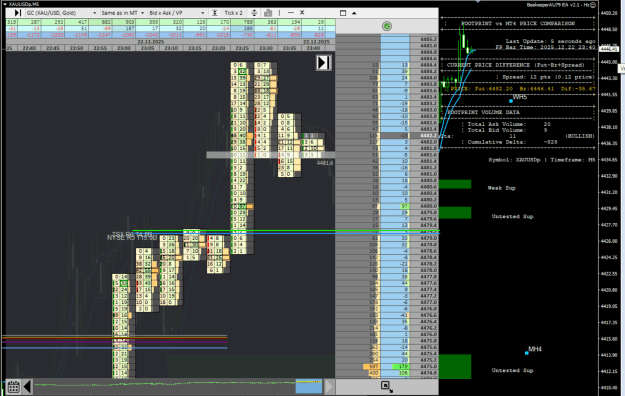
Task: Click the detach window icon below DOM
Action: click(386, 386)
